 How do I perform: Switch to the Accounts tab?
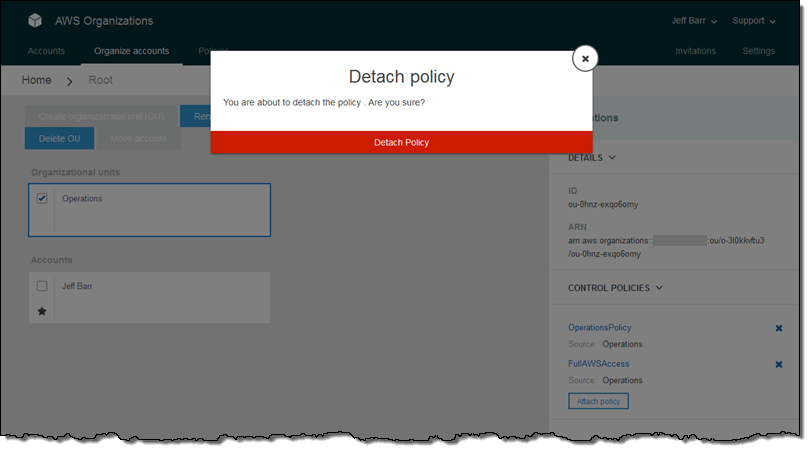coord(46,51)
